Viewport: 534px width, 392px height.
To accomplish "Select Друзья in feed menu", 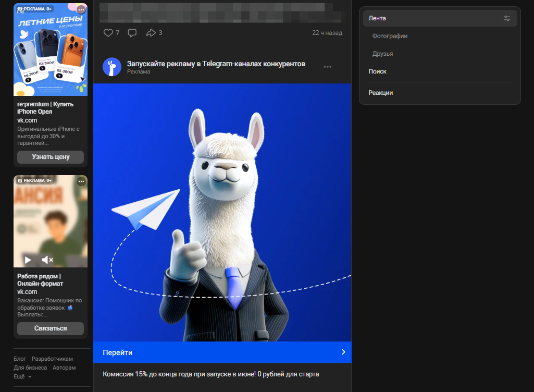I will click(x=382, y=54).
